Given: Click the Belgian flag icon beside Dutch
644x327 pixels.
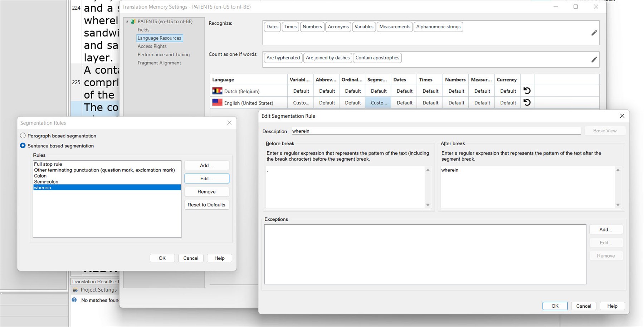Looking at the screenshot, I should pyautogui.click(x=218, y=91).
